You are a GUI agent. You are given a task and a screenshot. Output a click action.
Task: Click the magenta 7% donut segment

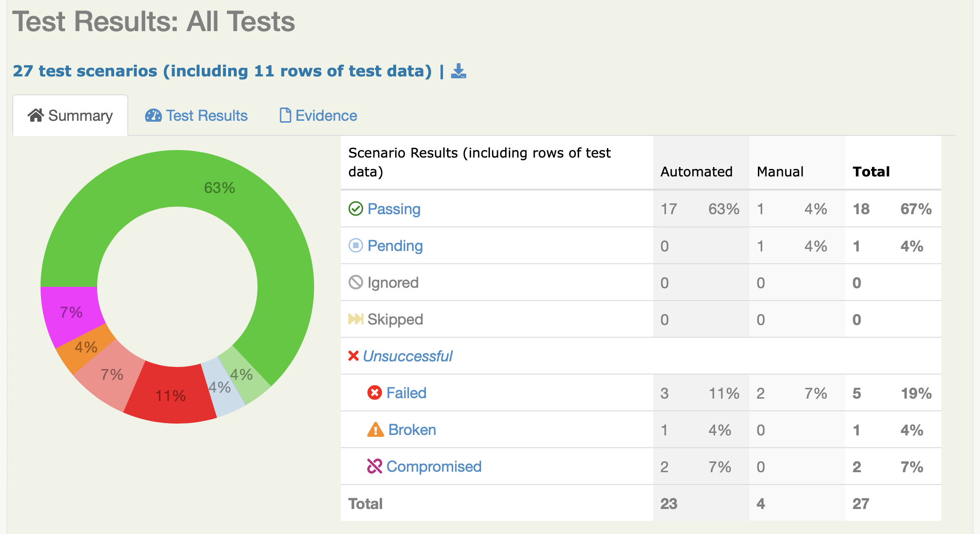[x=71, y=312]
